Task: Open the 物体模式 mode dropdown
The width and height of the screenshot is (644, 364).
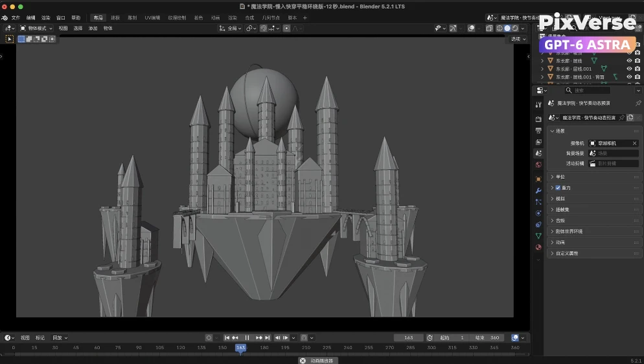Action: tap(36, 28)
